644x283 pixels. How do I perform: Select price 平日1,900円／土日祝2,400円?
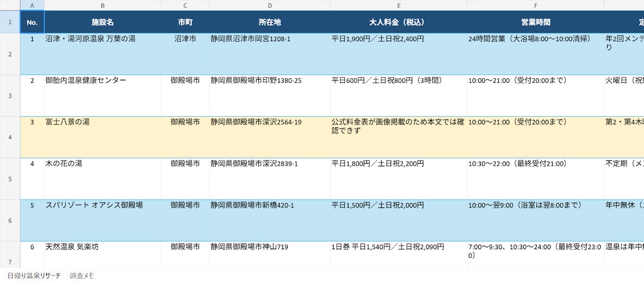tap(399, 54)
